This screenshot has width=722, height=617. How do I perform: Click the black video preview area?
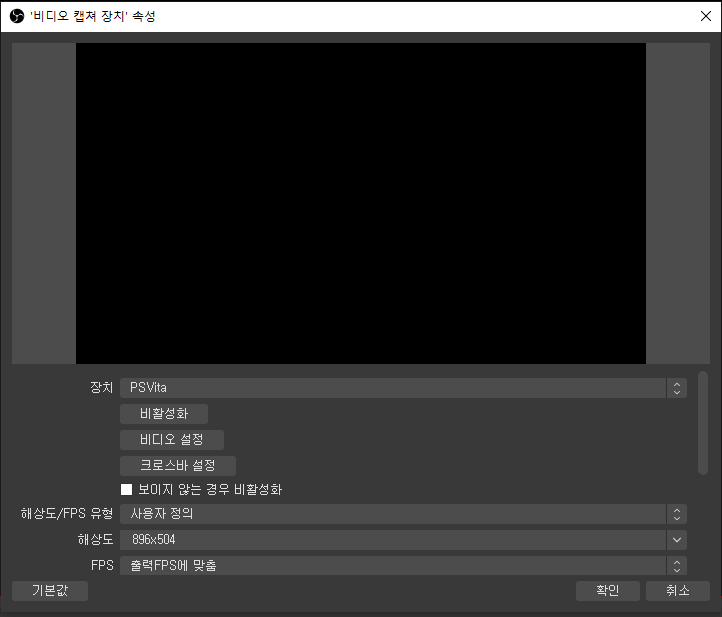click(361, 203)
